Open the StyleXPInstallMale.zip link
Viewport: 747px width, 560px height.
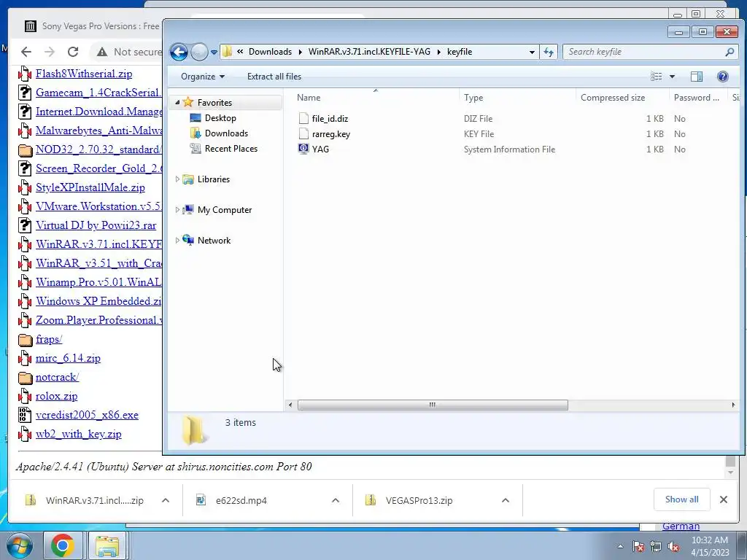[90, 187]
